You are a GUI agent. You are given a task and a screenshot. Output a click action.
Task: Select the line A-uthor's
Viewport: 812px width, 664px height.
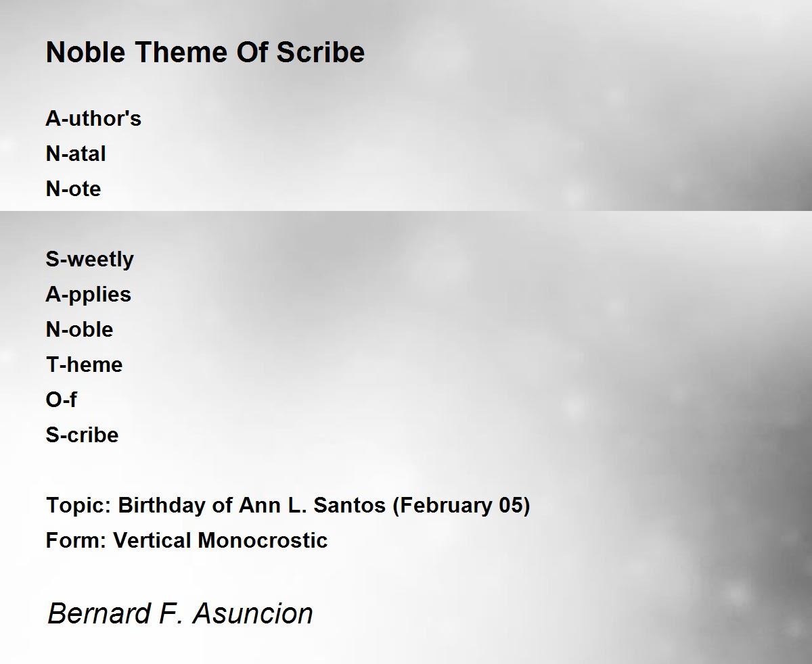[x=93, y=118]
